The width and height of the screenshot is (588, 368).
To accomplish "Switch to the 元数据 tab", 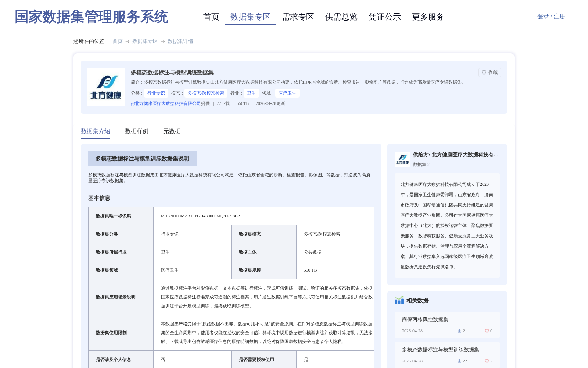I will coord(172,131).
